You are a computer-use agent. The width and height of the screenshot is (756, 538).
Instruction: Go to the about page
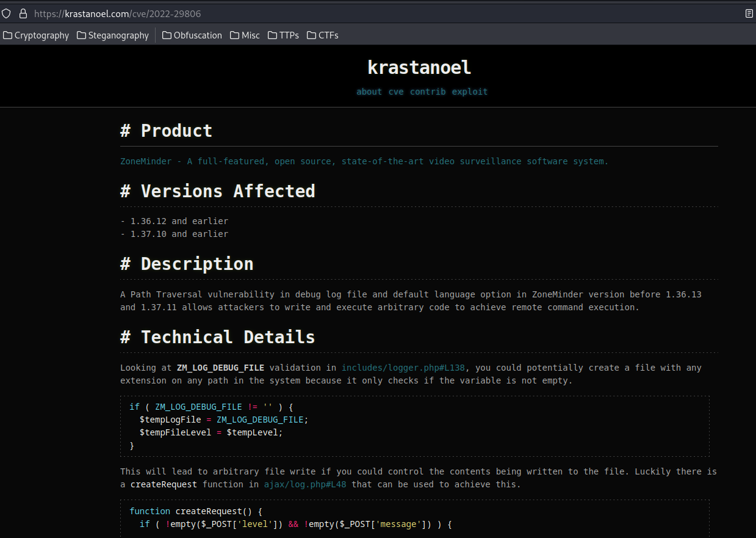[x=369, y=92]
